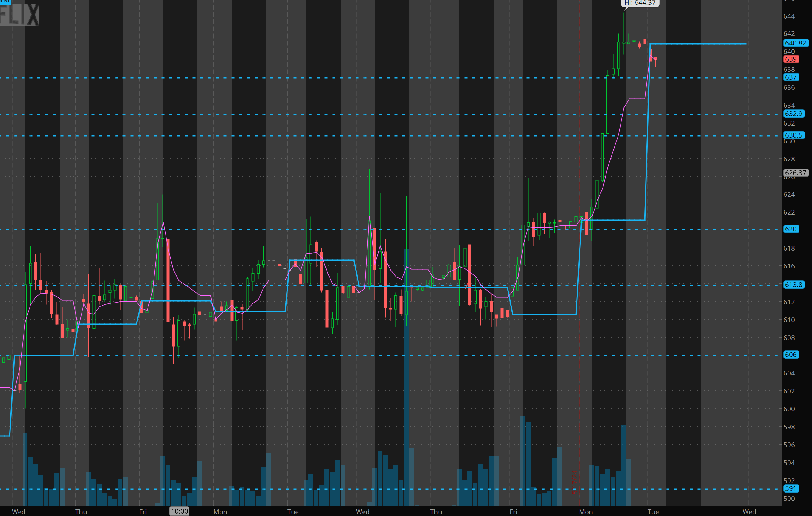Image resolution: width=812 pixels, height=516 pixels.
Task: Click the 10:00 crosshair time label
Action: [x=179, y=511]
